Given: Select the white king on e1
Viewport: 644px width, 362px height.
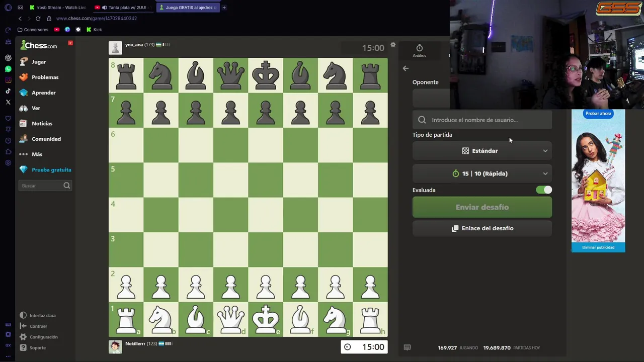Looking at the screenshot, I should (x=266, y=319).
